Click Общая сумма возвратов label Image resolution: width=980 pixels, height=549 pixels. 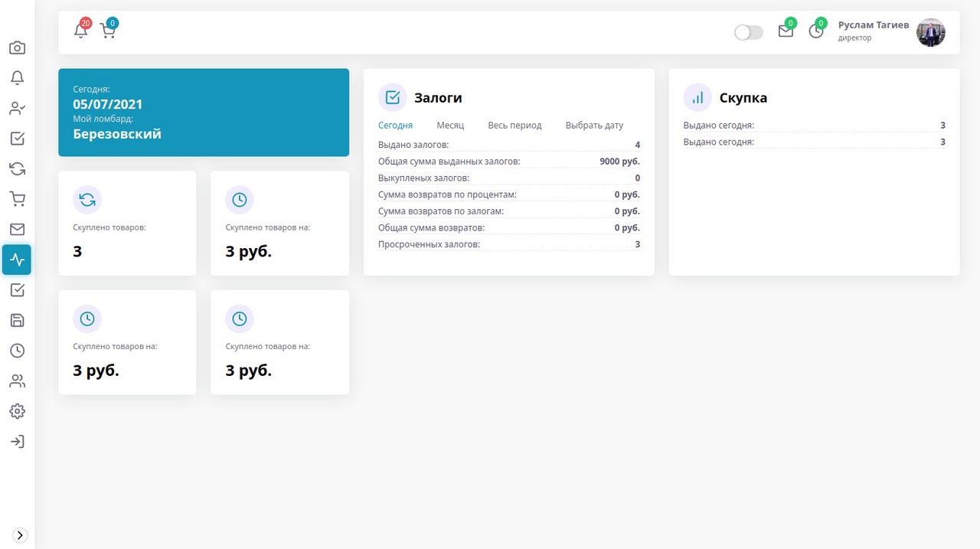click(x=431, y=228)
